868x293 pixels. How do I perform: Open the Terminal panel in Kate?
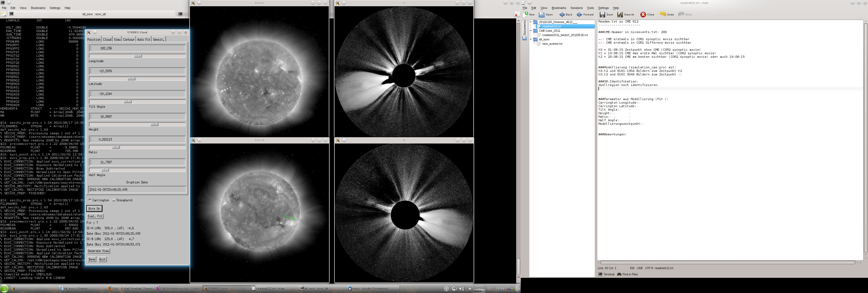click(606, 274)
